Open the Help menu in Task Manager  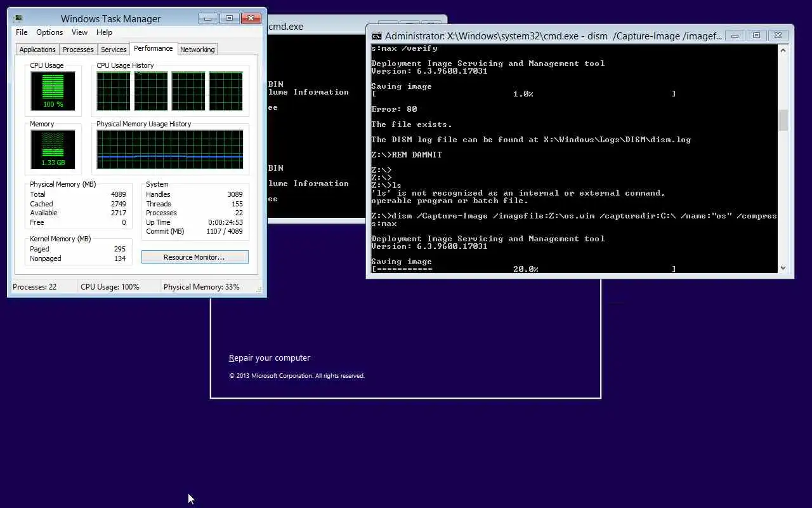[x=104, y=32]
